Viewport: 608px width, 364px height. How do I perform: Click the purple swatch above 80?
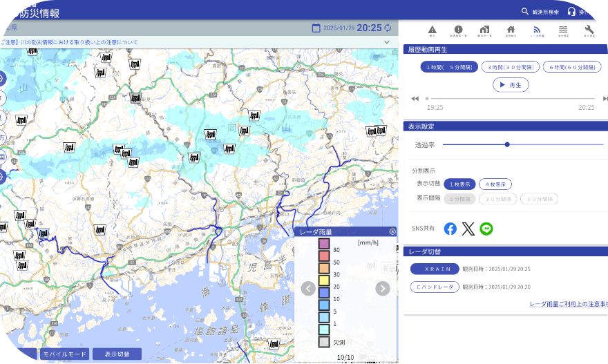pyautogui.click(x=324, y=243)
